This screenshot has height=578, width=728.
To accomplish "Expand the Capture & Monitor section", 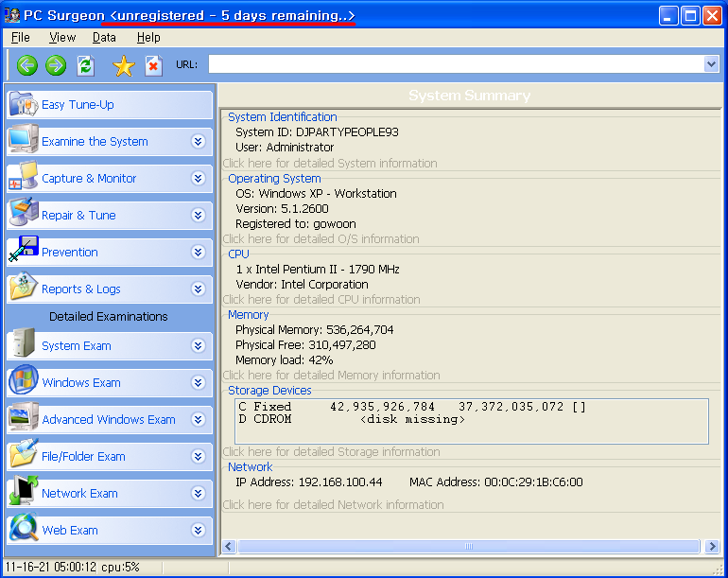I will (199, 178).
